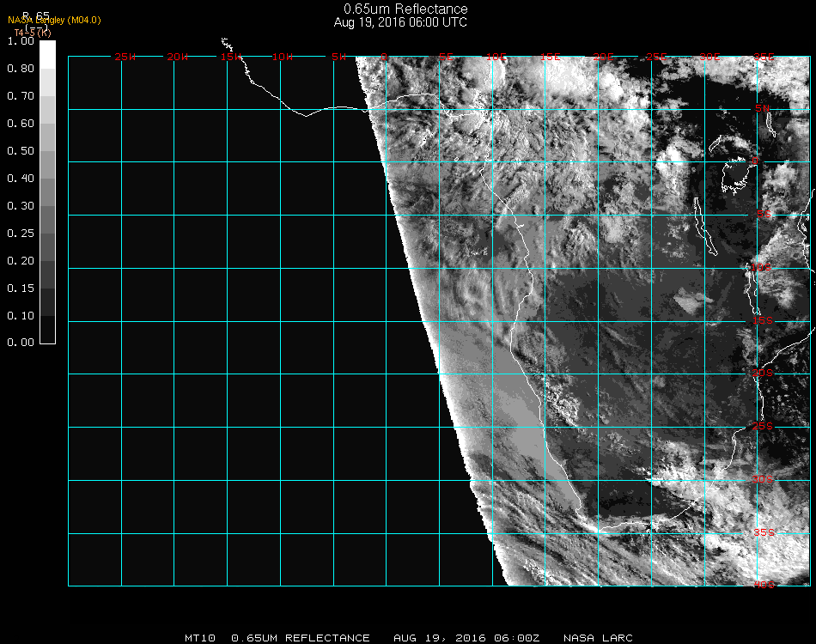The width and height of the screenshot is (816, 644).
Task: Click the '0.25' colorbar value
Action: click(x=21, y=233)
